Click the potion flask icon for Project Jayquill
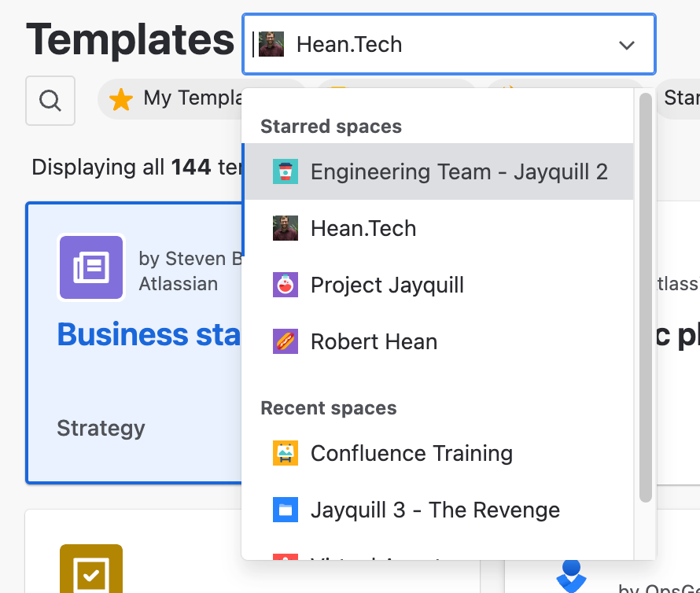Viewport: 700px width, 593px height. [x=286, y=285]
